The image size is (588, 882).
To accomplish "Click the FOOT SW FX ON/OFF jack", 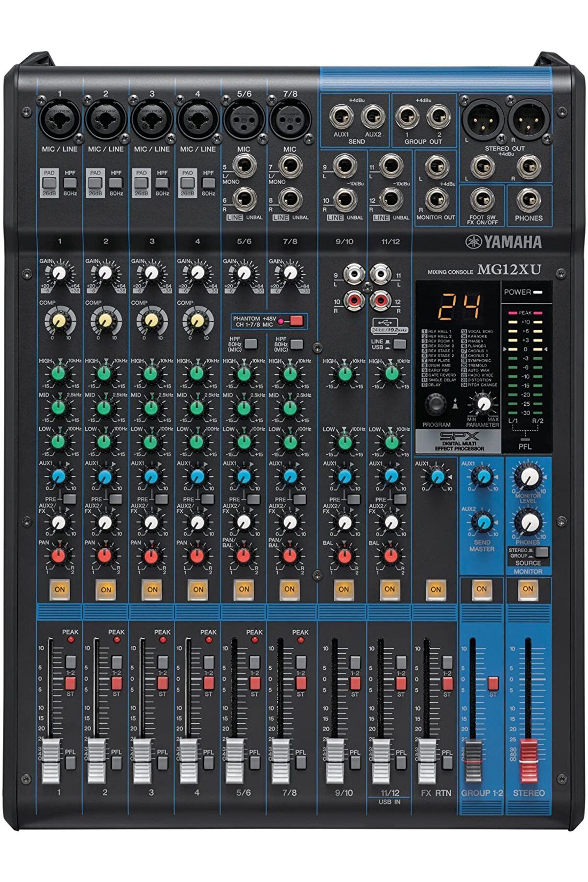I will coord(482,200).
